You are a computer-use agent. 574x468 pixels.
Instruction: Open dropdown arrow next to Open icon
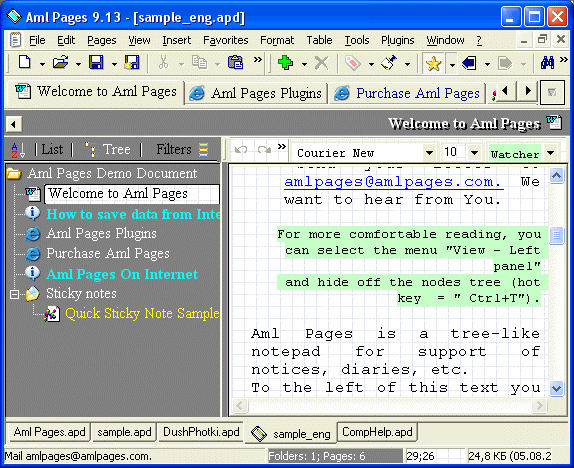coord(78,64)
